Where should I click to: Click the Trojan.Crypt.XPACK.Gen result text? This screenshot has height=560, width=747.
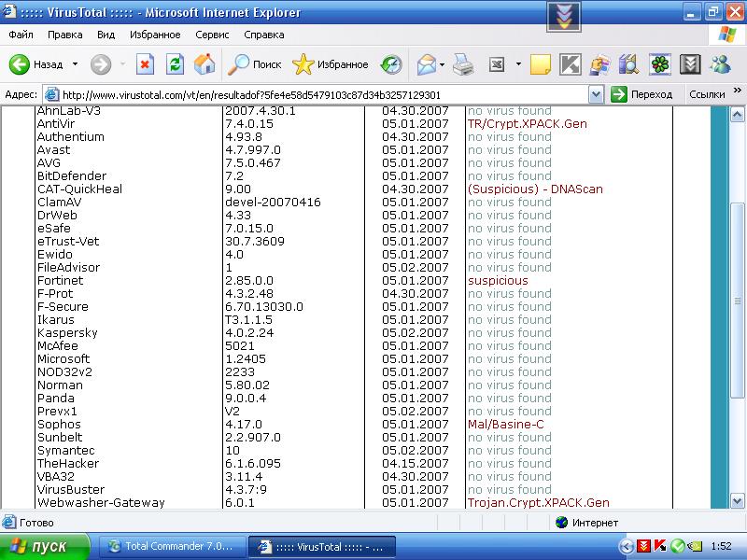point(539,502)
